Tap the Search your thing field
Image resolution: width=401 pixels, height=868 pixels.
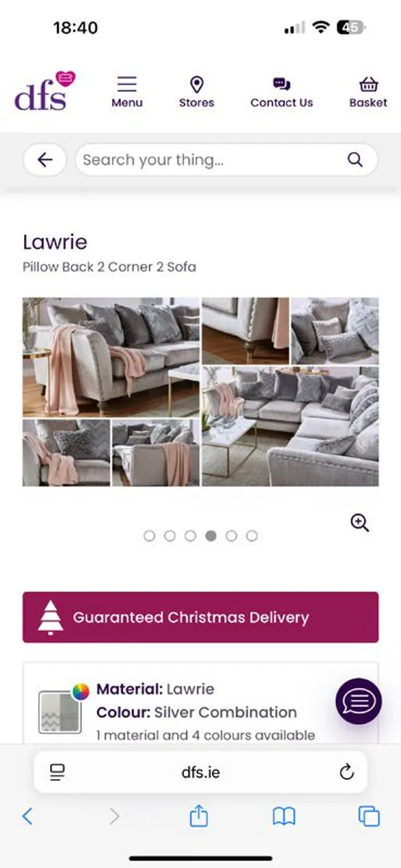[227, 160]
